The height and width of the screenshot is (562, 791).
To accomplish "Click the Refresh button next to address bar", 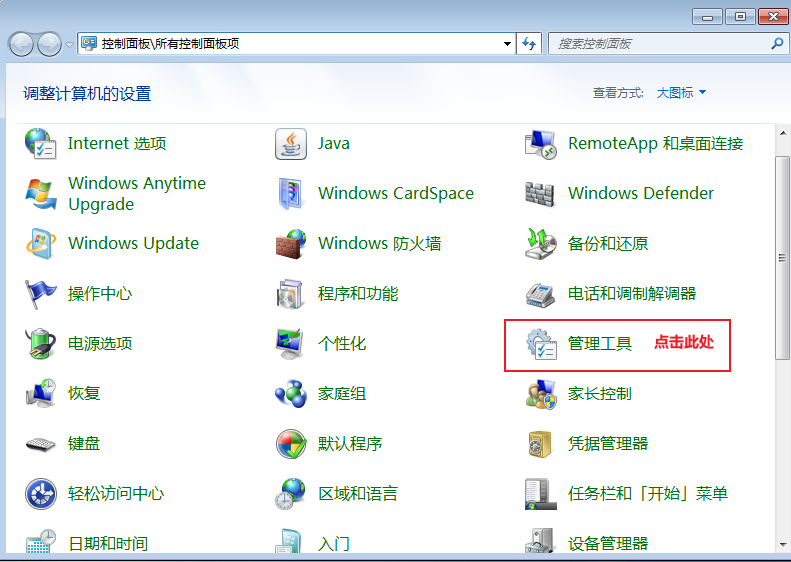I will tap(529, 44).
